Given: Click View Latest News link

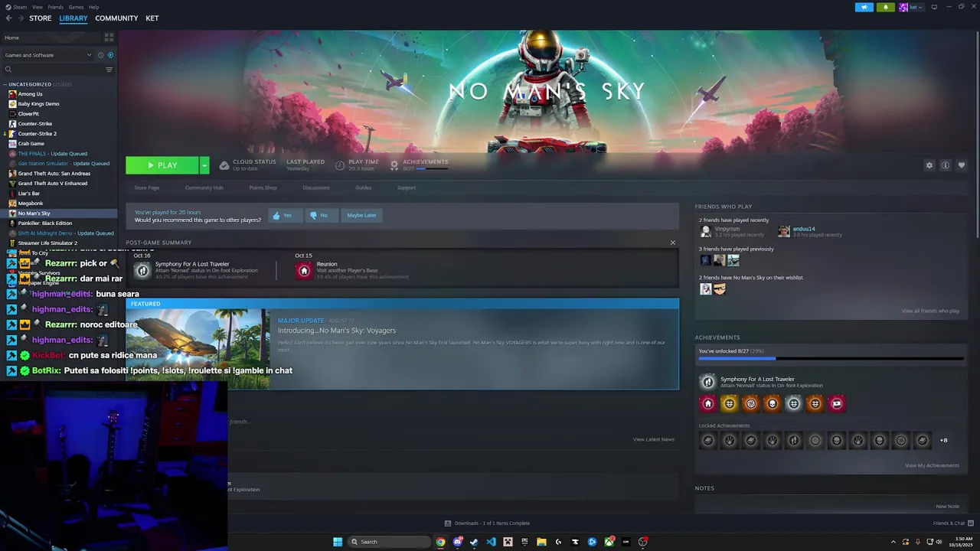Looking at the screenshot, I should click(653, 439).
